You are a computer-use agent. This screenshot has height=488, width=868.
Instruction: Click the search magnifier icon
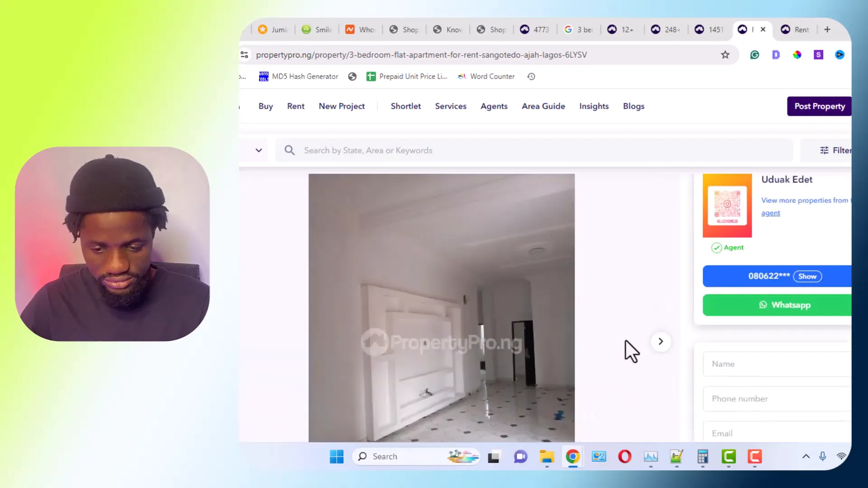click(x=290, y=150)
